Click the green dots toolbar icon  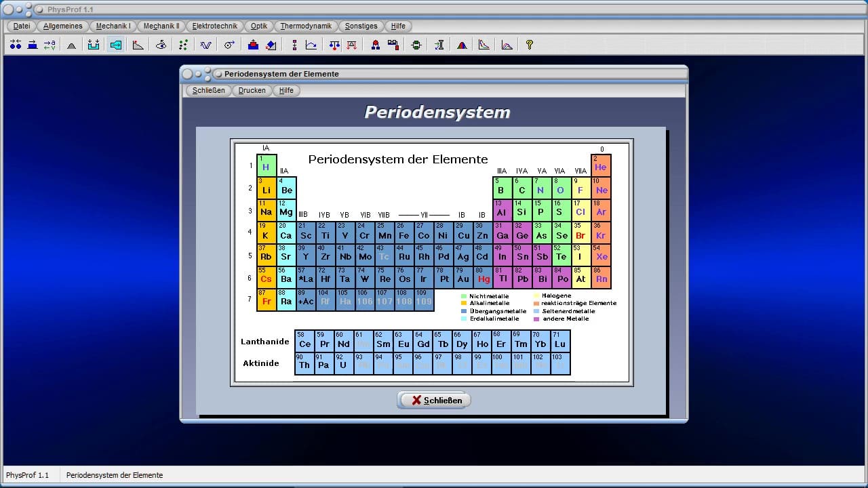(x=183, y=45)
